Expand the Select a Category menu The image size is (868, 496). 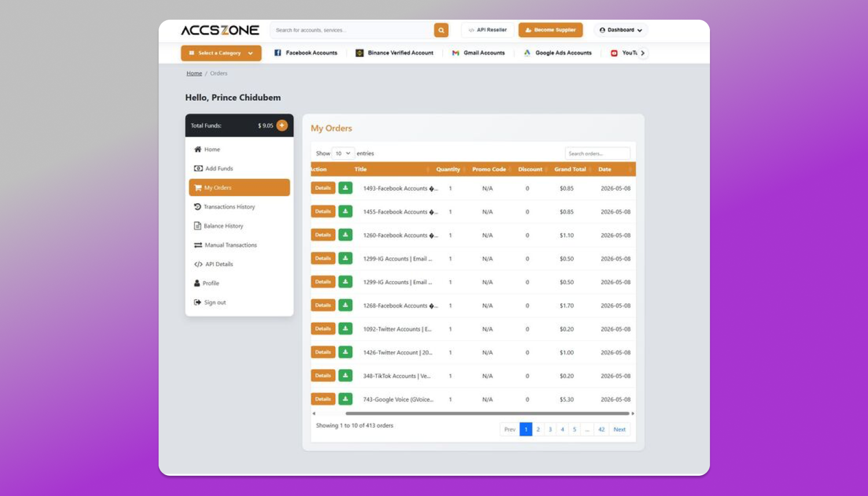pyautogui.click(x=221, y=53)
